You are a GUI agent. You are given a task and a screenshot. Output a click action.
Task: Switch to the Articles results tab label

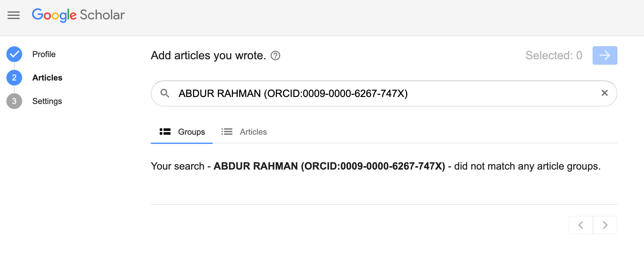253,132
